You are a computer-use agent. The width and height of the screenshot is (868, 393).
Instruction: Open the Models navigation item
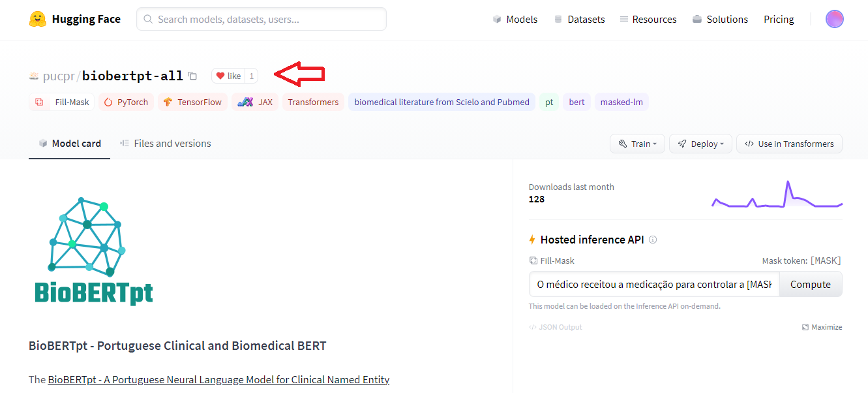[515, 20]
